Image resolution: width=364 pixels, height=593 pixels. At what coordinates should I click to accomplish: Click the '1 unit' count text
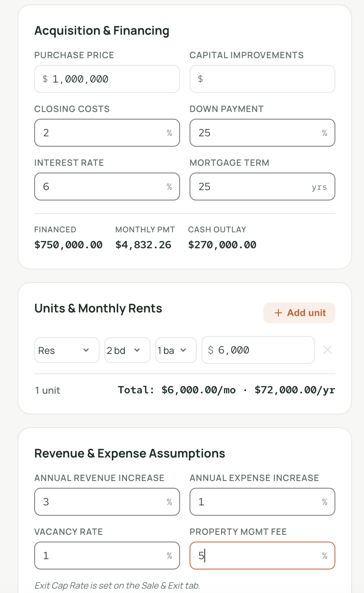(x=48, y=391)
